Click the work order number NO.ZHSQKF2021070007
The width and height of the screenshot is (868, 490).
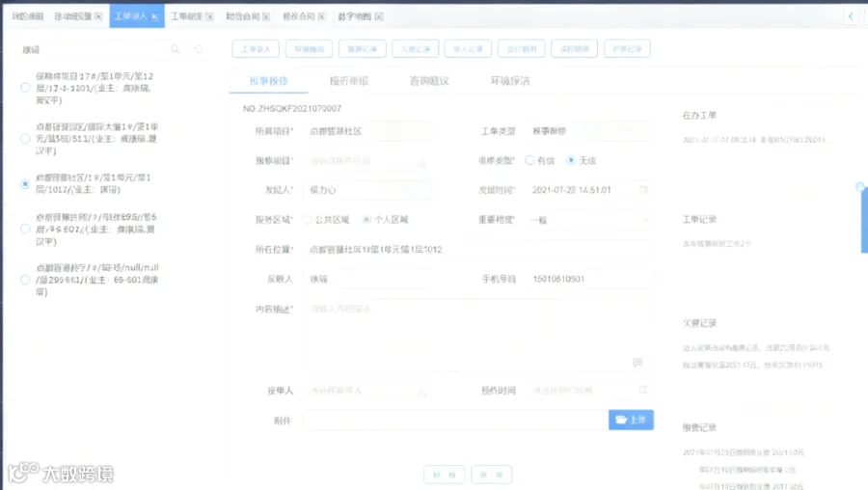coord(292,109)
